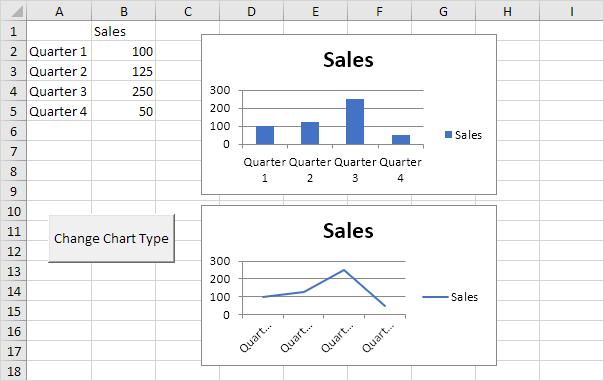Click the Quarter 2 cell

click(x=59, y=71)
